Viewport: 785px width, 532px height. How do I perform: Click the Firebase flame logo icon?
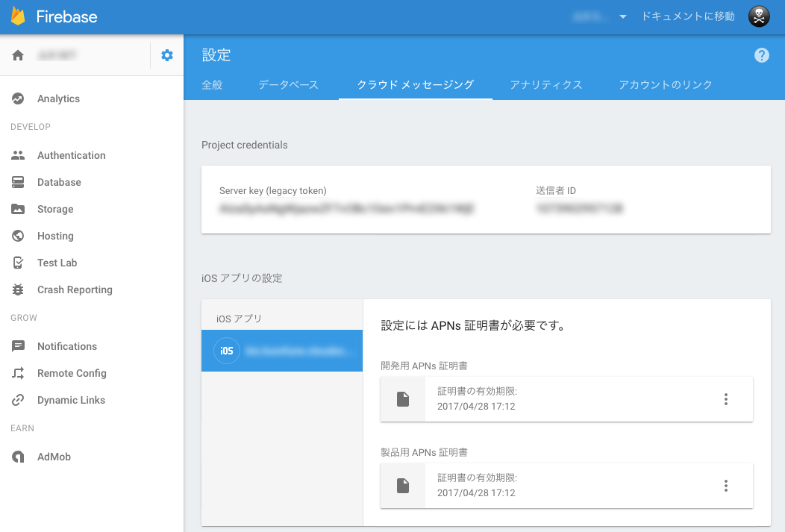[x=18, y=16]
